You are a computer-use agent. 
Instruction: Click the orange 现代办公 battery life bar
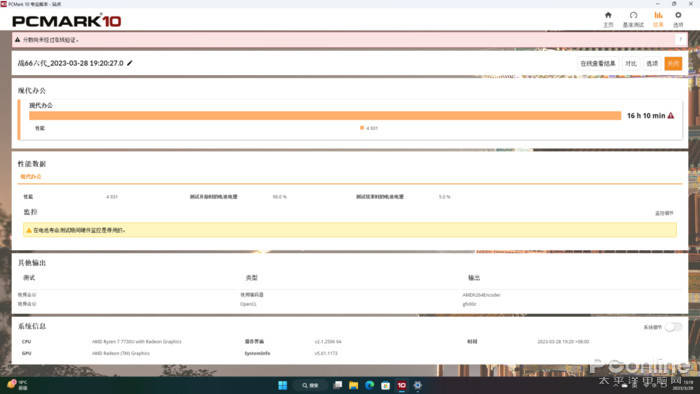[x=325, y=116]
